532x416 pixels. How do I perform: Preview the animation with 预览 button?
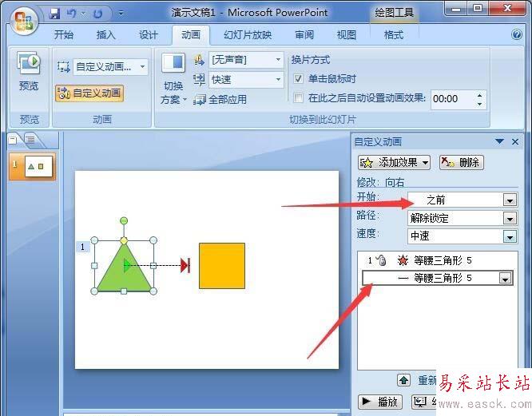pos(29,72)
